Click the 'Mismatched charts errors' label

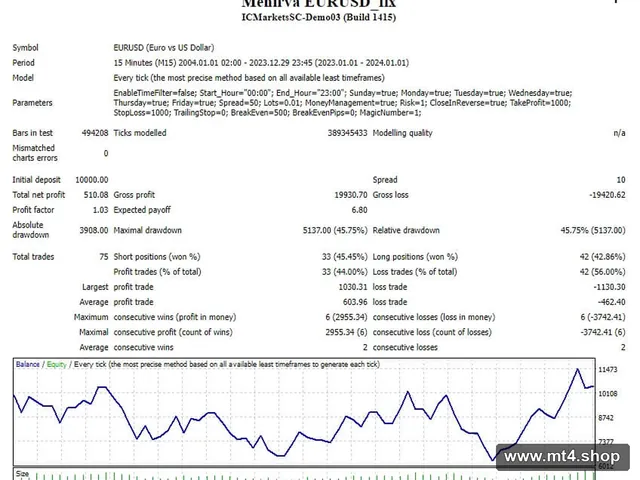point(35,153)
